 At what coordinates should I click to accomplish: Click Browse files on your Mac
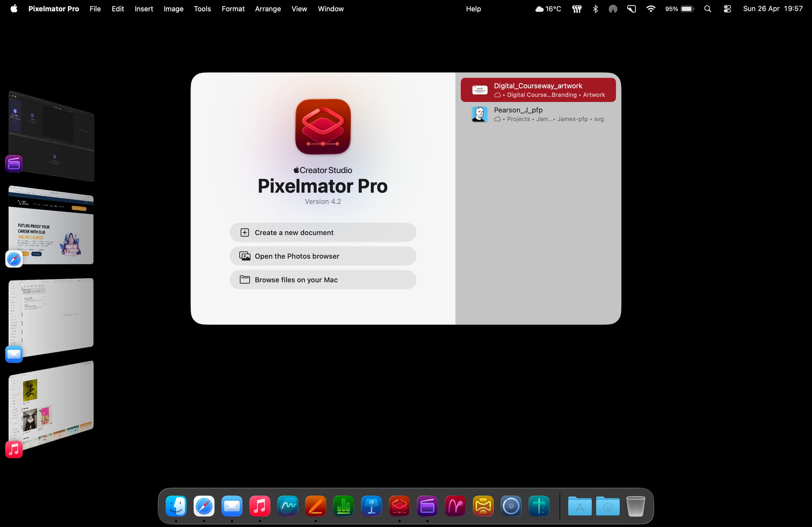(x=323, y=280)
